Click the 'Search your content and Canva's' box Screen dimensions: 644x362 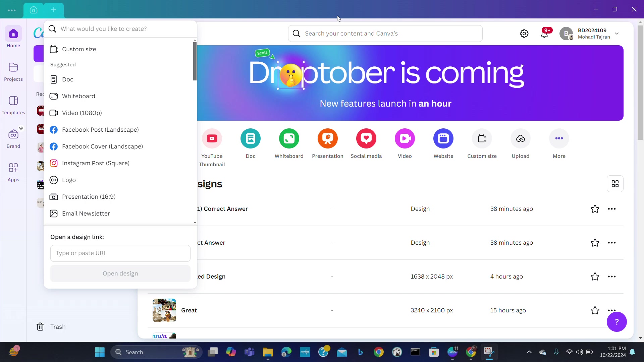(385, 34)
